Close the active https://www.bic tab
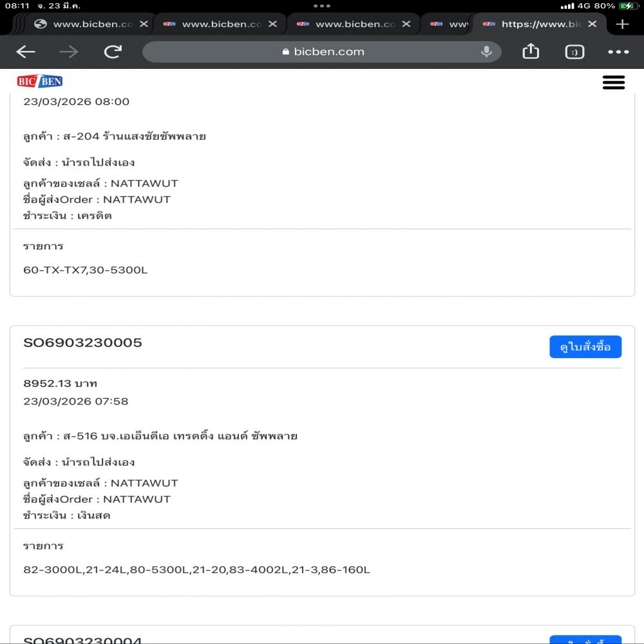 click(592, 24)
